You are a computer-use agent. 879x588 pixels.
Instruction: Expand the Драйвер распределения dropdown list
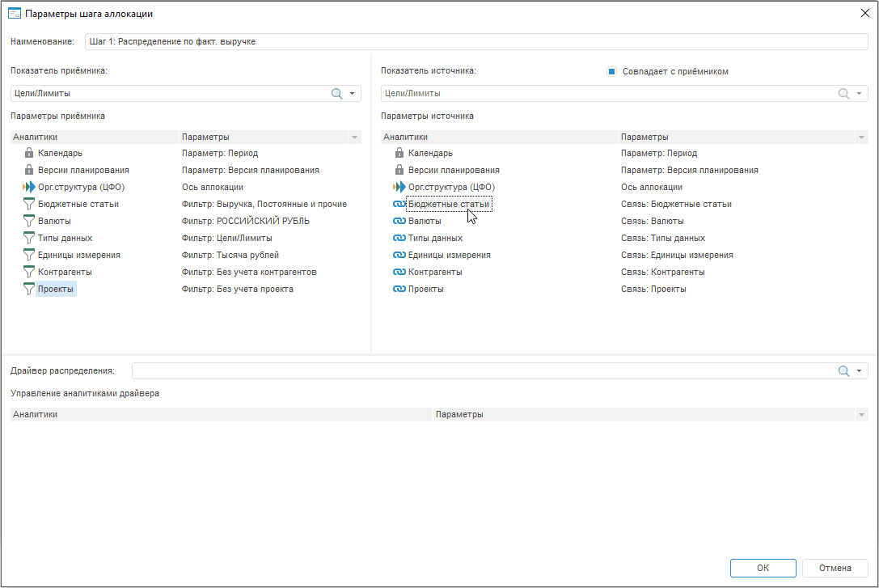(x=859, y=371)
